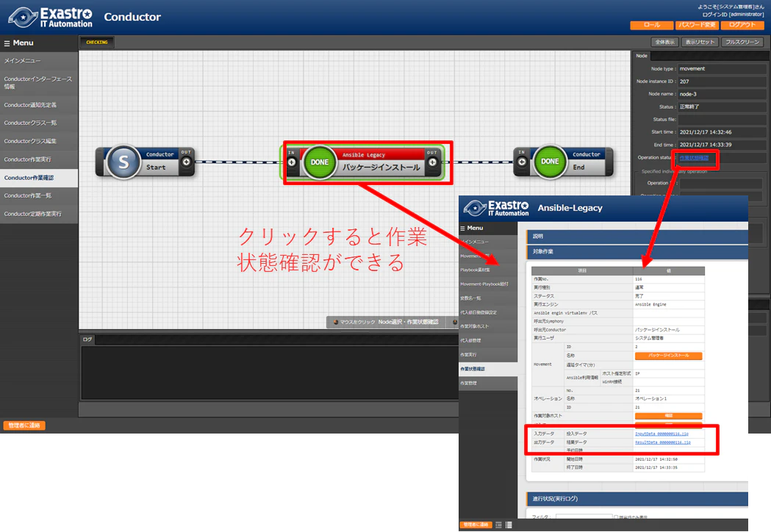771x532 pixels.
Task: Click the left list view icon in Ansible-Legacy footer
Action: point(498,525)
